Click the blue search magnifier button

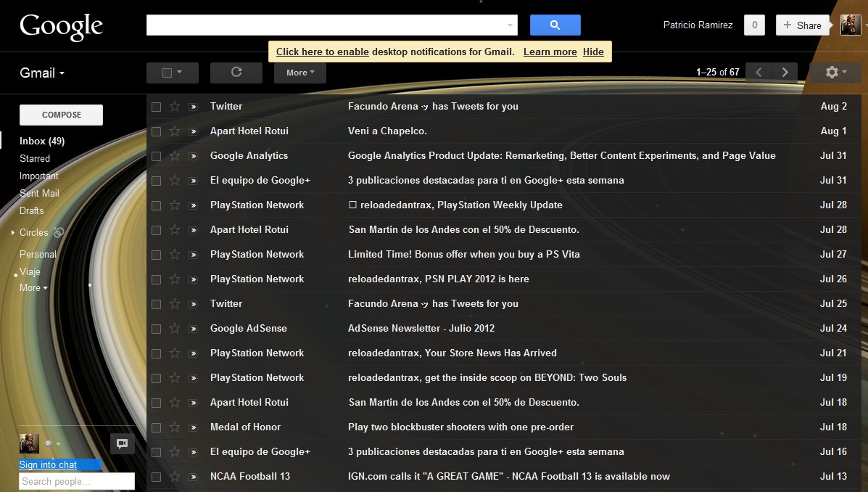[x=555, y=25]
